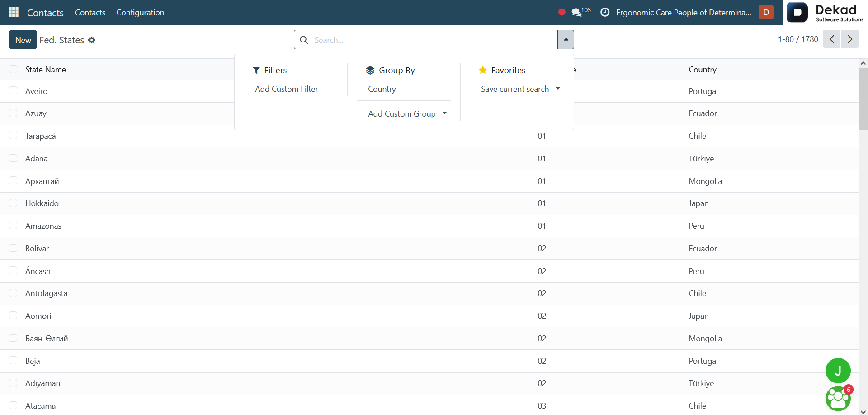Screen dimensions: 868x415
Task: Tick the Hokkaido row checkbox
Action: coord(13,203)
